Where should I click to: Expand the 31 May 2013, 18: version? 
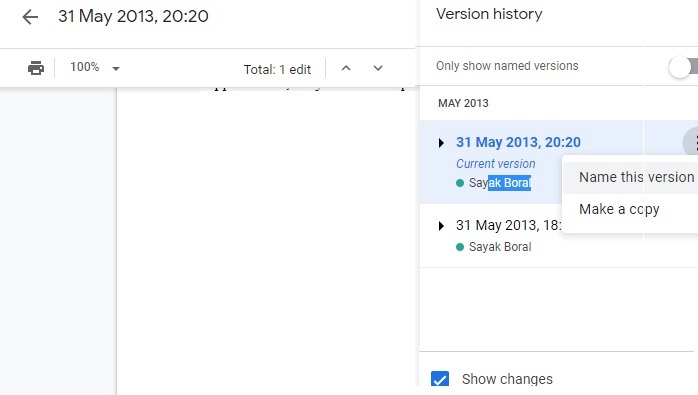tap(441, 226)
